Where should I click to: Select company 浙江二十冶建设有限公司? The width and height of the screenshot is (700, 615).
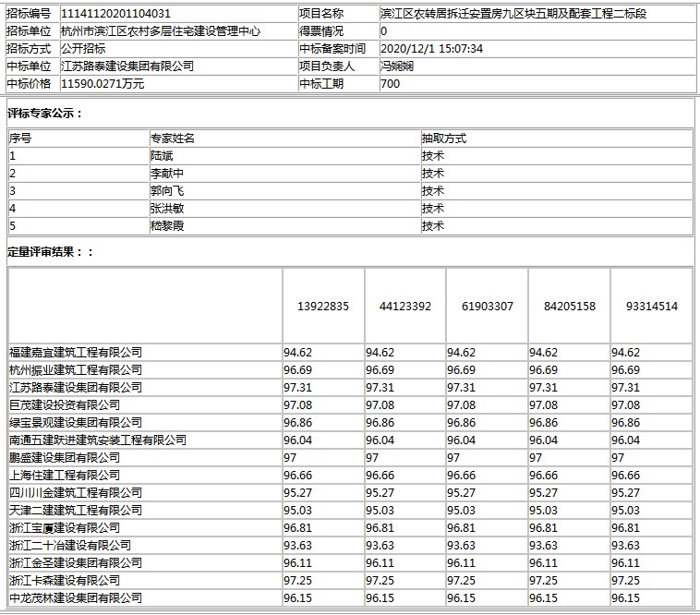tap(70, 546)
